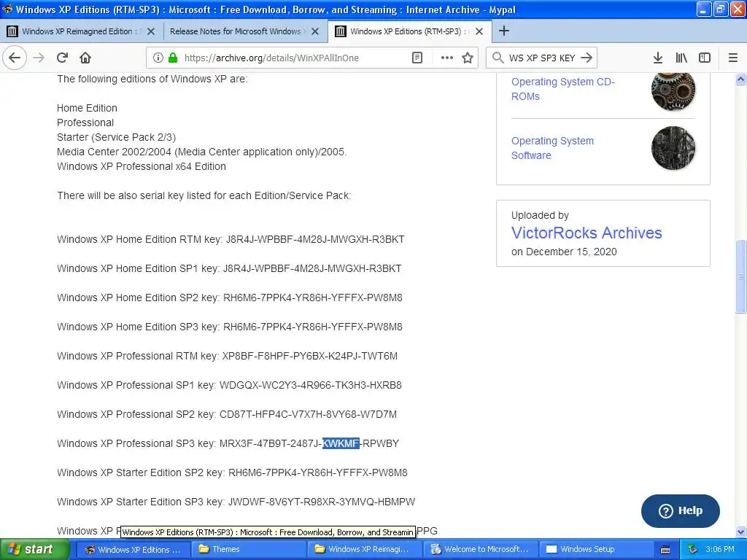
Task: Click the keyboard icon in the taskbar
Action: tap(665, 550)
